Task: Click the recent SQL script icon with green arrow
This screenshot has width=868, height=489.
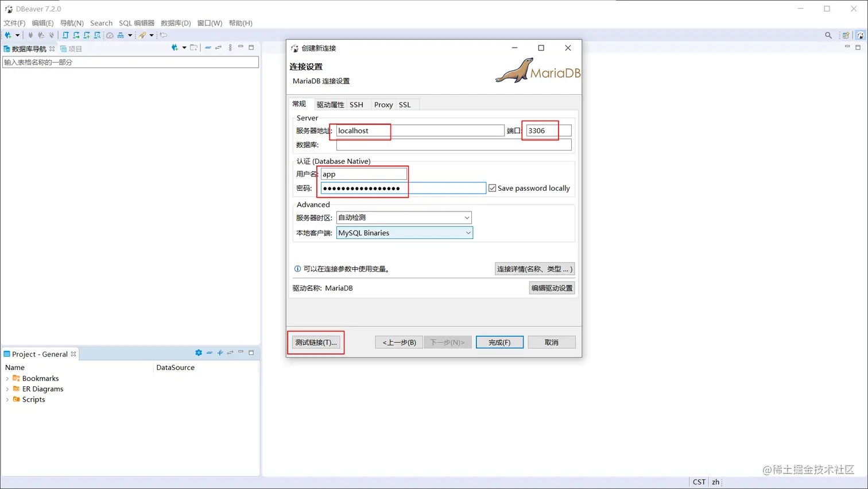Action: click(76, 35)
